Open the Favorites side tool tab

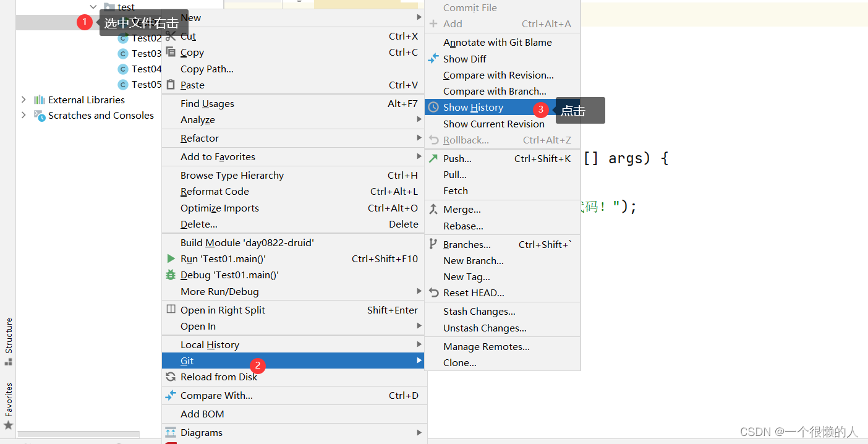9,406
